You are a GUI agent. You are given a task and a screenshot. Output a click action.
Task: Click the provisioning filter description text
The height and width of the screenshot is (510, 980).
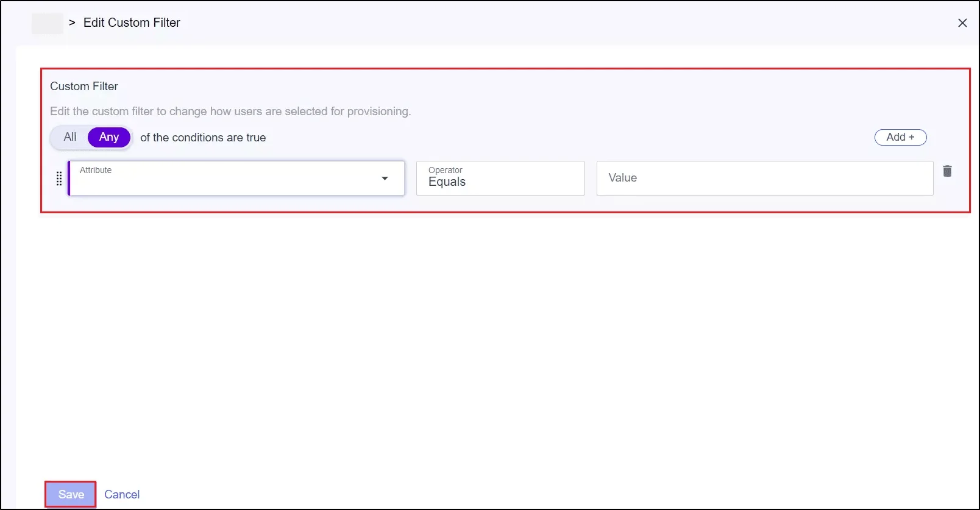(x=230, y=111)
